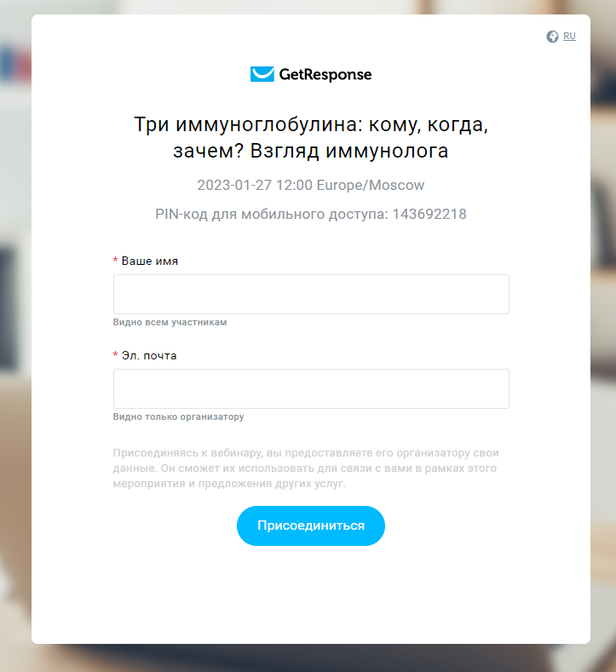This screenshot has height=672, width=616.
Task: Click the gray data-sharing disclaimer paragraph
Action: 306,468
